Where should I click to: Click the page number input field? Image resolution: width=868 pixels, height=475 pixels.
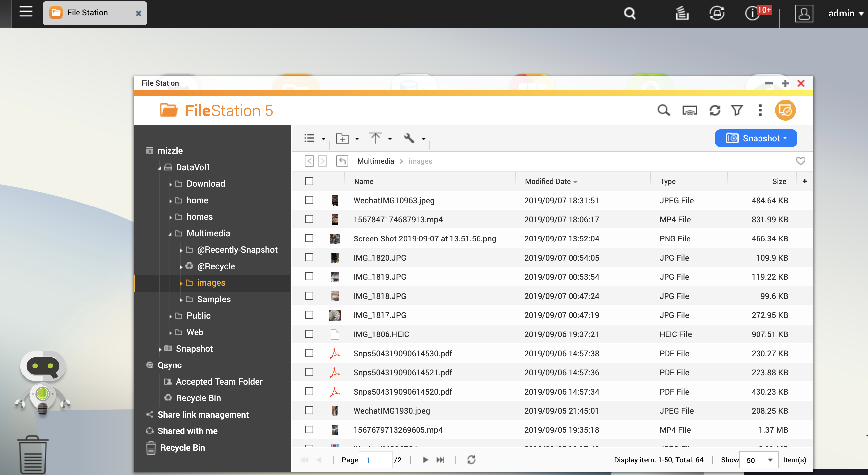pyautogui.click(x=376, y=460)
